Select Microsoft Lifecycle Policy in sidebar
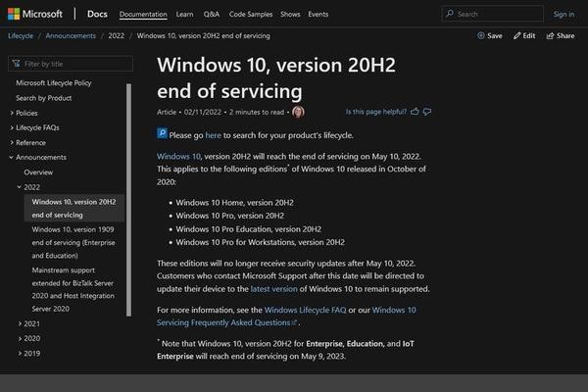The image size is (588, 392). pos(54,83)
